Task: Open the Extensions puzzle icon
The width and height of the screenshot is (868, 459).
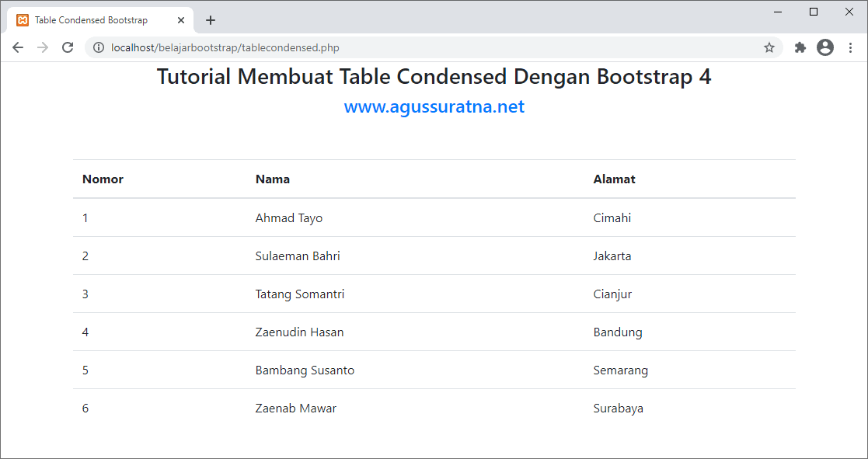Action: 800,47
